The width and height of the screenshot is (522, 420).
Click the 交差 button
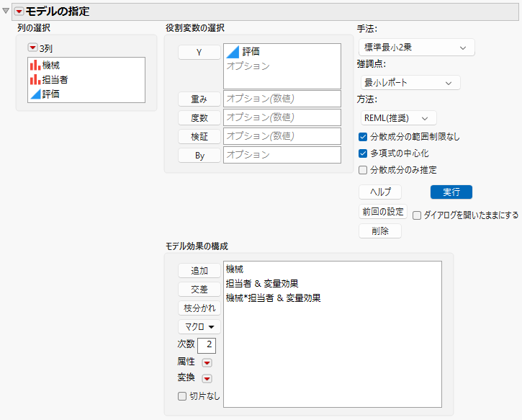point(199,289)
